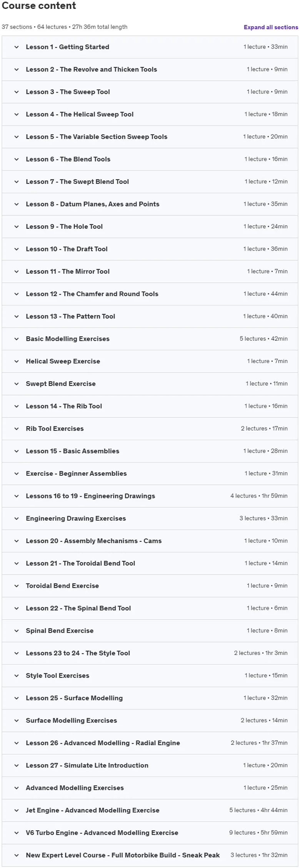300x868 pixels.
Task: Expand Lesson 1 - Getting Started chevron
Action: 17,47
